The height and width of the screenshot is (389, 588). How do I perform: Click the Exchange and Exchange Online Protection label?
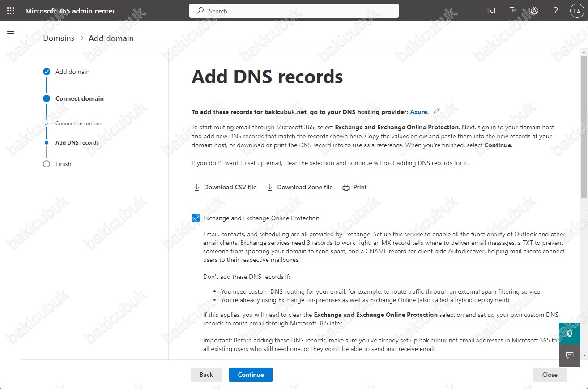pos(261,218)
